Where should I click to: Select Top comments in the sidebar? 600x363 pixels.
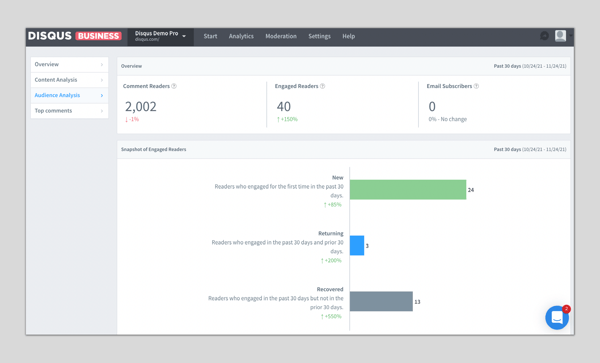(x=69, y=111)
